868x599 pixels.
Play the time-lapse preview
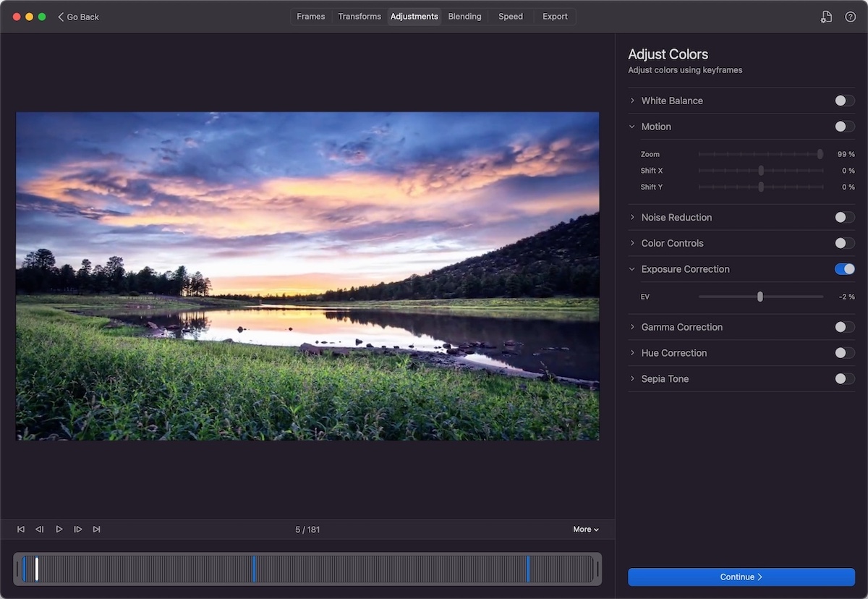click(x=59, y=530)
